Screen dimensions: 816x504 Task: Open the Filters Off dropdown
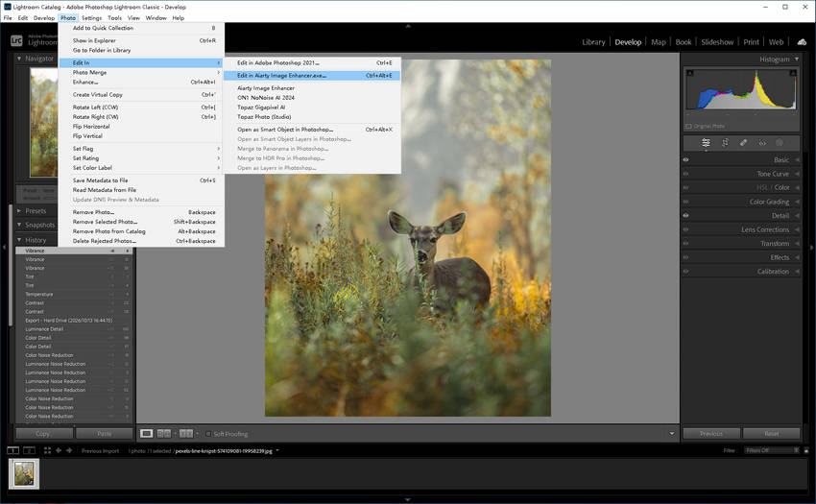coord(770,450)
